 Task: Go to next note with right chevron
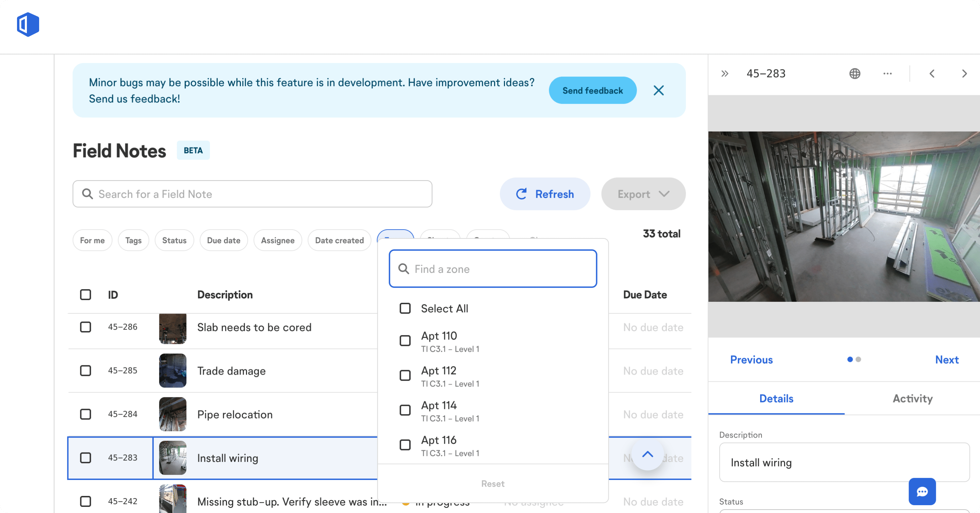(x=964, y=73)
